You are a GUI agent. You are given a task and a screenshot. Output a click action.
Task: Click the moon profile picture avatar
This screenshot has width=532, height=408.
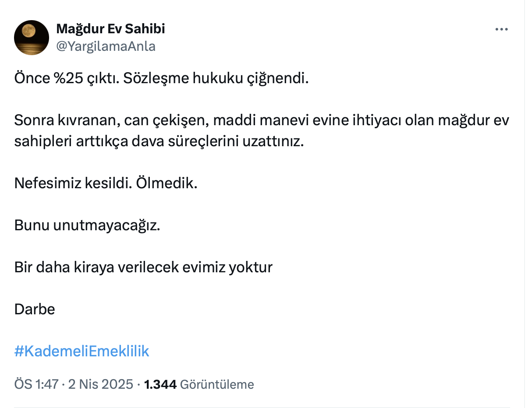click(32, 37)
